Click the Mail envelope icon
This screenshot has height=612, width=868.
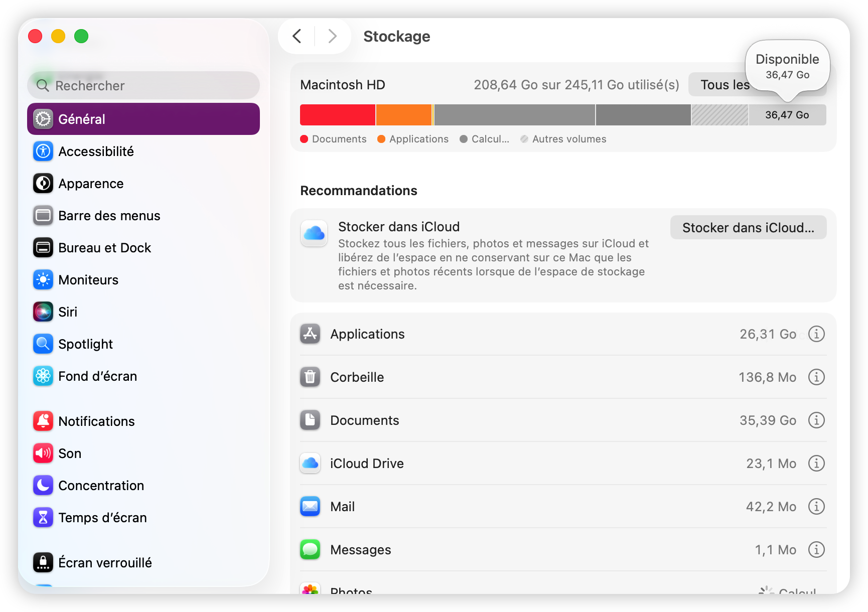tap(310, 506)
